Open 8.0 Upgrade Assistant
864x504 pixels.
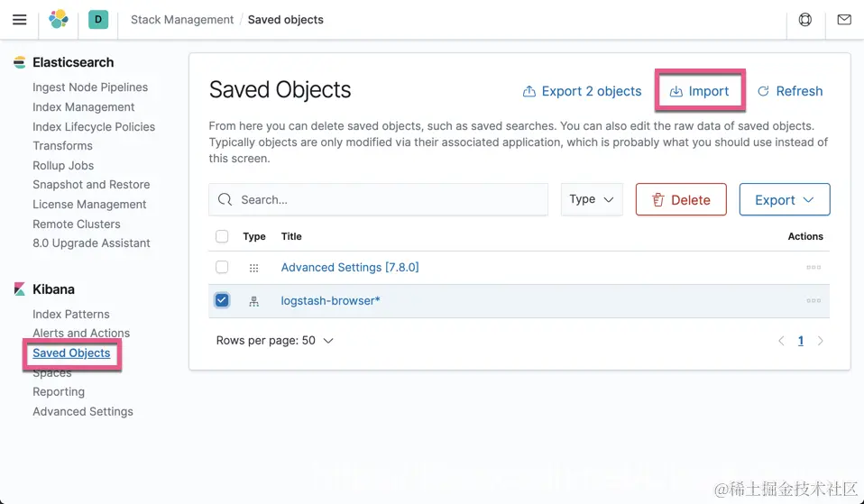[x=91, y=243]
